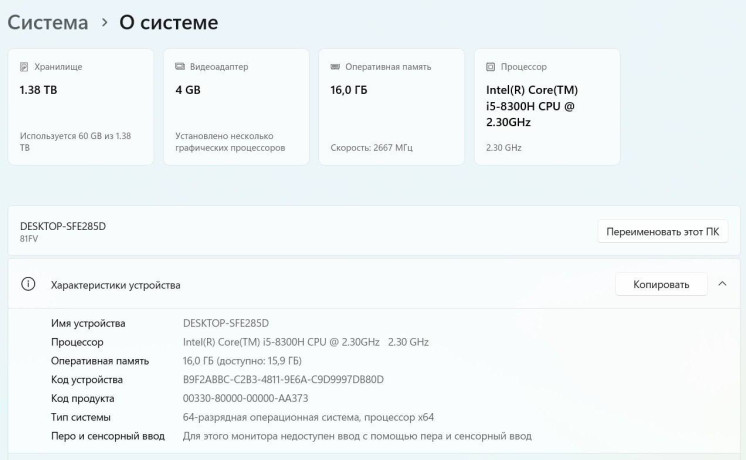
Task: Click the RAM icon beside Оперативная память
Action: pos(335,67)
